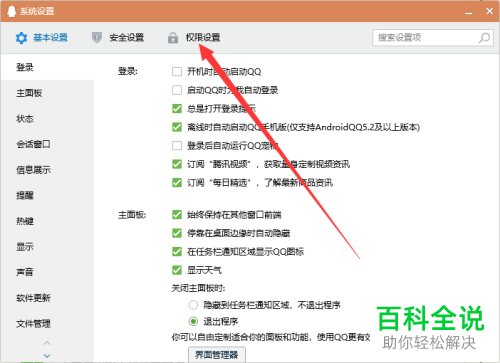This screenshot has height=363, width=500.
Task: Uncheck 订阅“腾讯视频” checkbox
Action: click(x=177, y=164)
